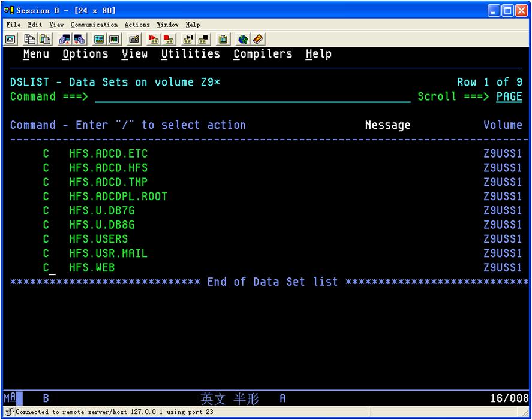532x420 pixels.
Task: Click the green clipboard toolbar icon
Action: [x=223, y=40]
